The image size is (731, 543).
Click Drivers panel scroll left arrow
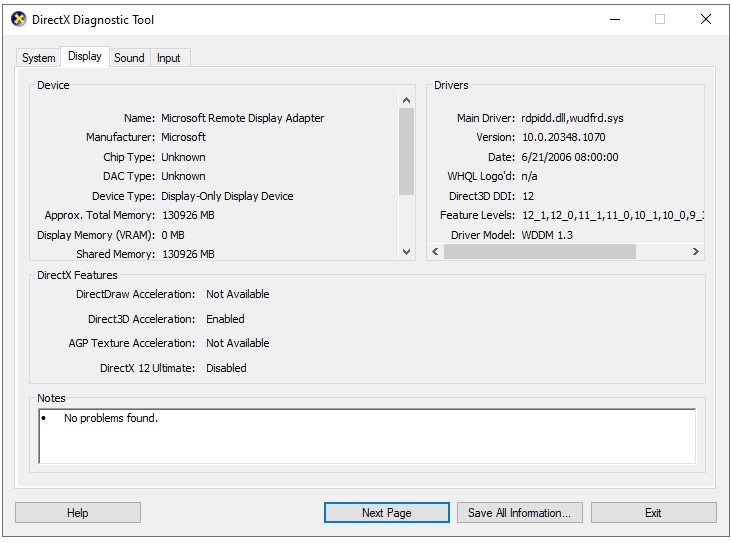pyautogui.click(x=435, y=252)
